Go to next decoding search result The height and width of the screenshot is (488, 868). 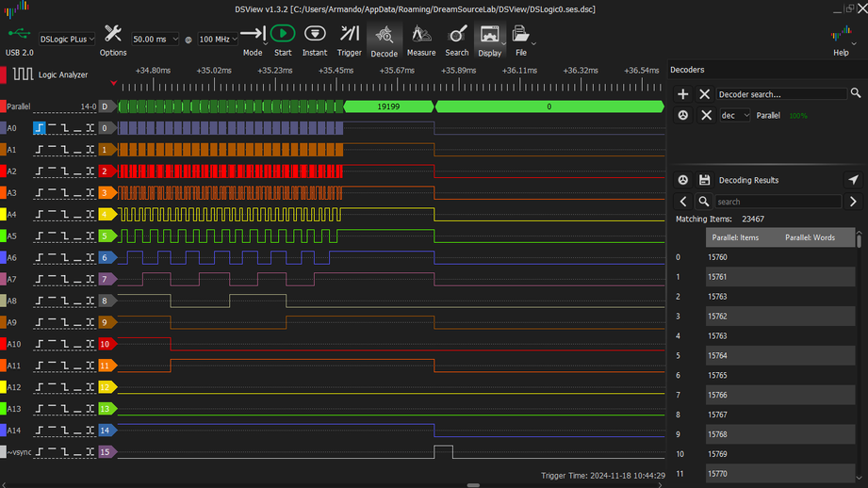coord(853,202)
